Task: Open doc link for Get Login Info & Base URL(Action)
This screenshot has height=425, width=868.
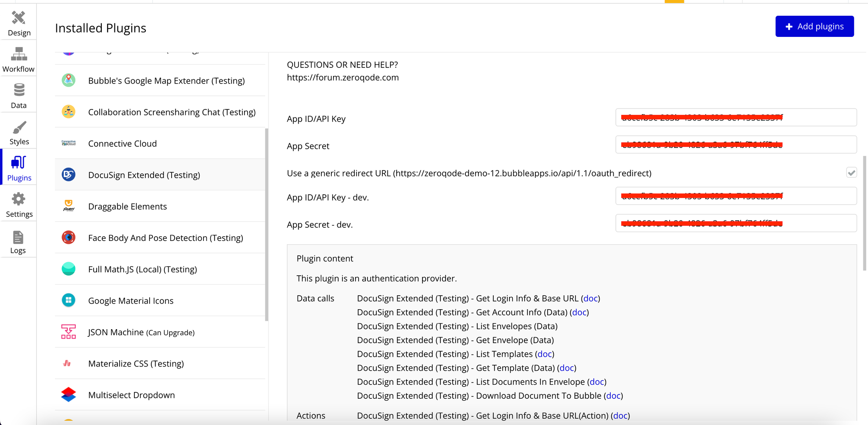Action: point(620,416)
